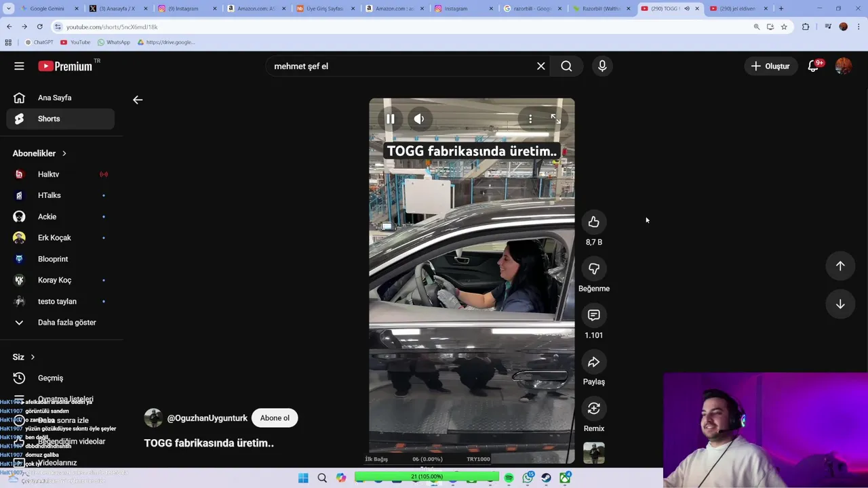Click the magnifier search button
The width and height of the screenshot is (868, 488).
click(566, 66)
